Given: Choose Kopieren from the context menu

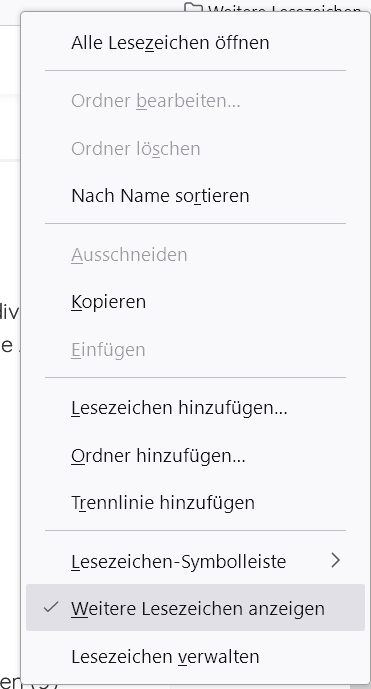Looking at the screenshot, I should pyautogui.click(x=108, y=302).
